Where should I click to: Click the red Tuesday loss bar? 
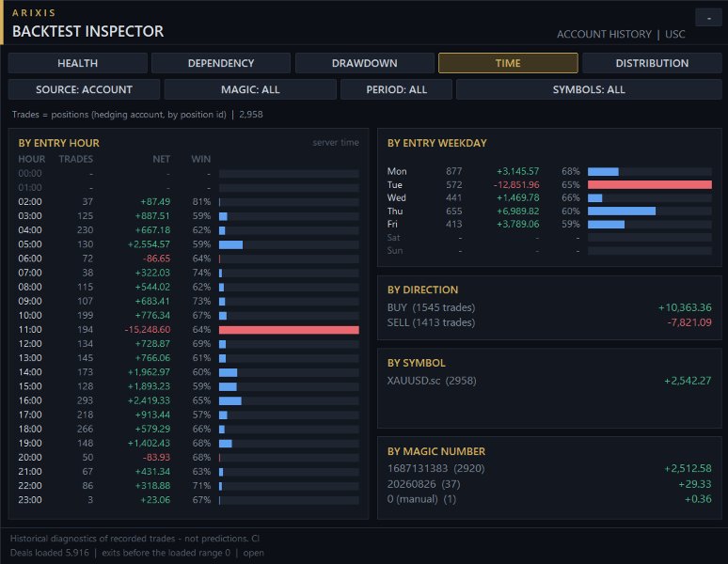click(650, 184)
